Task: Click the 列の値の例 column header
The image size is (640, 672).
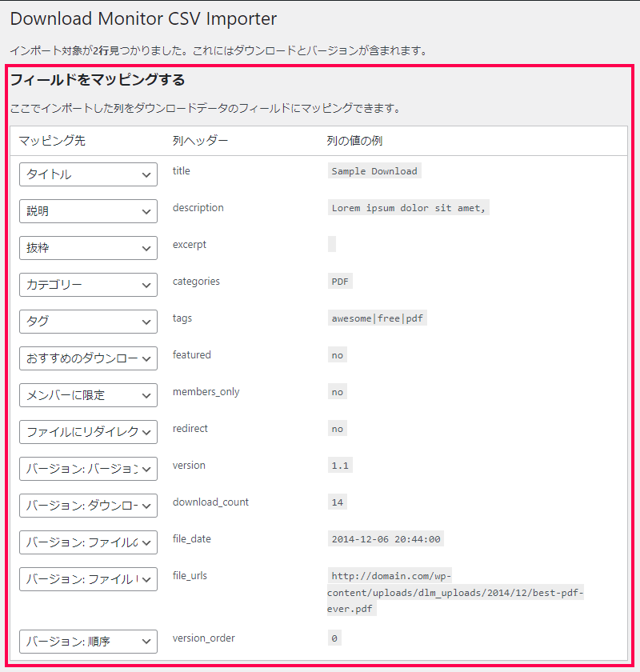Action: click(x=354, y=141)
